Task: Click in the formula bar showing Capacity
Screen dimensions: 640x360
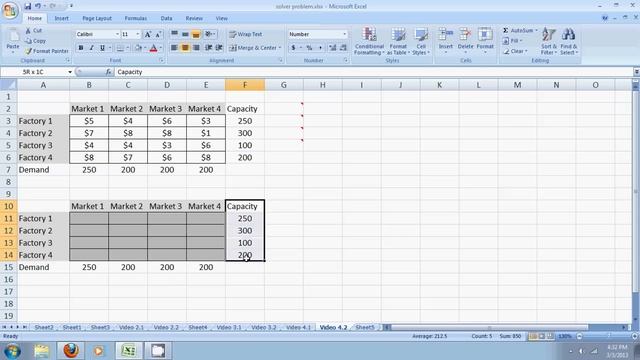Action: click(373, 72)
